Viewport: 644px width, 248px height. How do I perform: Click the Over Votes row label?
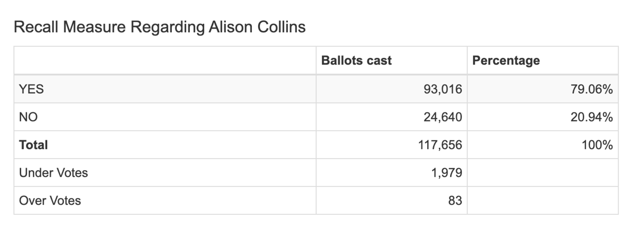point(50,201)
